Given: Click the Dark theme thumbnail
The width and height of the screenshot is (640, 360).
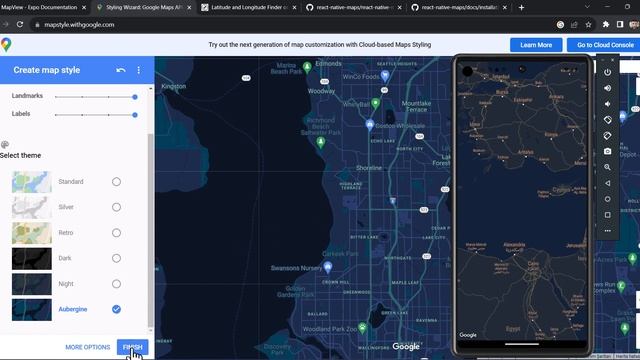Looking at the screenshot, I should (32, 258).
